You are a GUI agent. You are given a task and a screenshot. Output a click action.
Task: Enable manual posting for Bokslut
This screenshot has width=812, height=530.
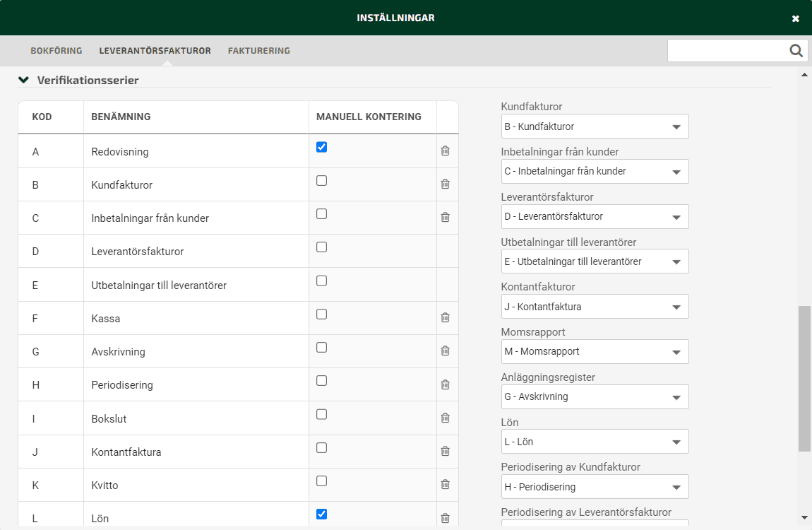tap(321, 415)
